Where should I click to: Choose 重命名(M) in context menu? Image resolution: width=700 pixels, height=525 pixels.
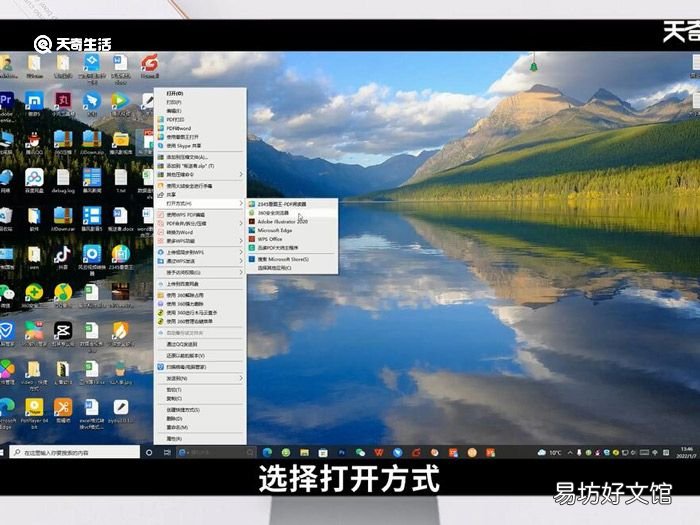pyautogui.click(x=200, y=427)
